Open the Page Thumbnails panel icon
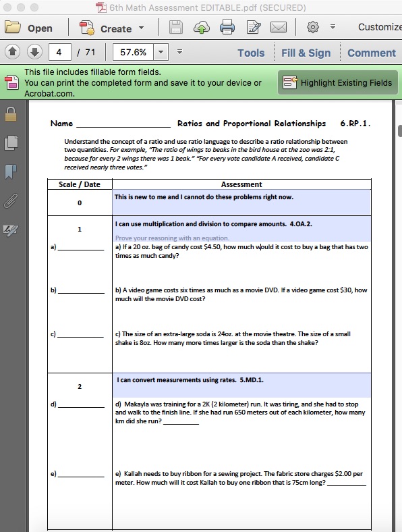The width and height of the screenshot is (402, 532). point(11,142)
